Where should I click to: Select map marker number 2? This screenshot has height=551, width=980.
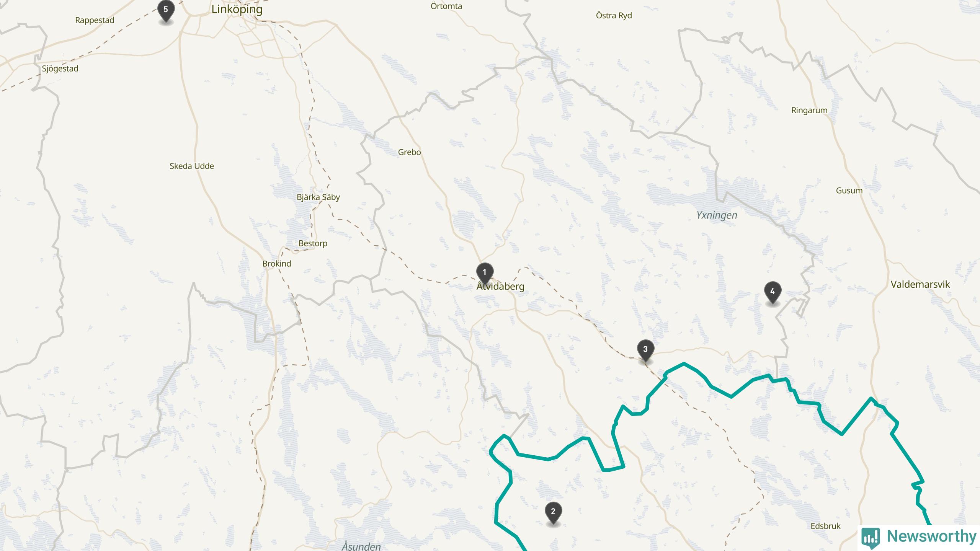click(x=553, y=512)
